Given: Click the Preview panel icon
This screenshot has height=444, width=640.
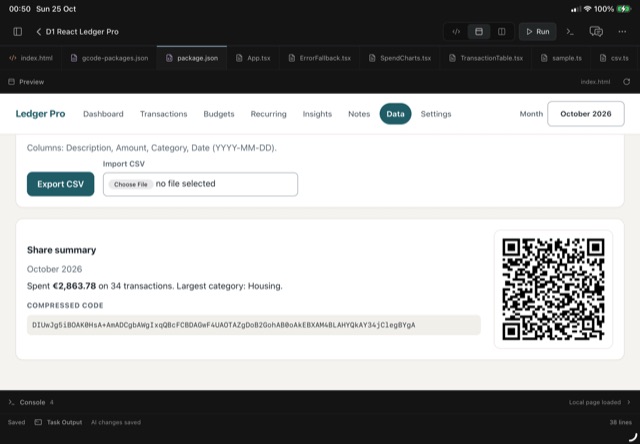Looking at the screenshot, I should [x=11, y=82].
